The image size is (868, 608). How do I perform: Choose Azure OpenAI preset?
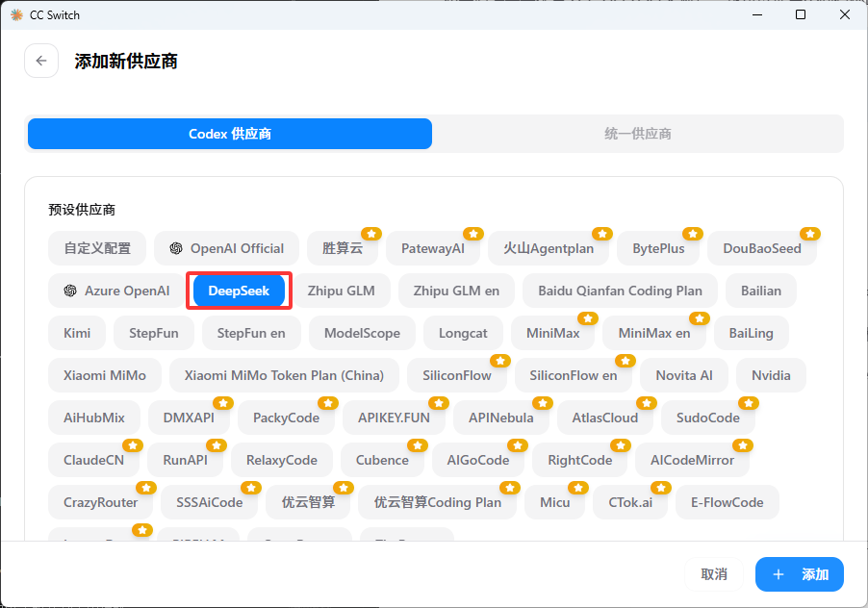pyautogui.click(x=116, y=291)
